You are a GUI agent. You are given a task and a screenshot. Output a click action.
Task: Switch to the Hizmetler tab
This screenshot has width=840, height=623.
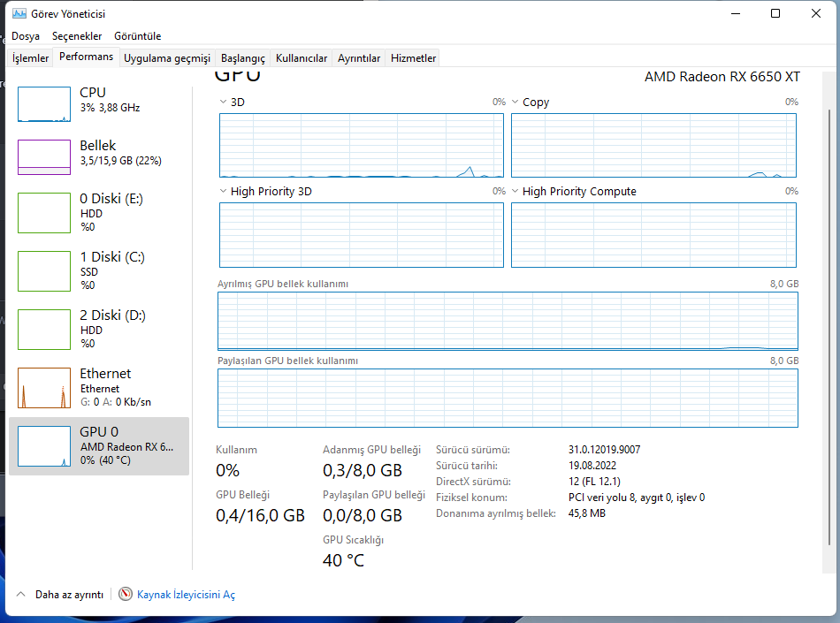pyautogui.click(x=414, y=57)
